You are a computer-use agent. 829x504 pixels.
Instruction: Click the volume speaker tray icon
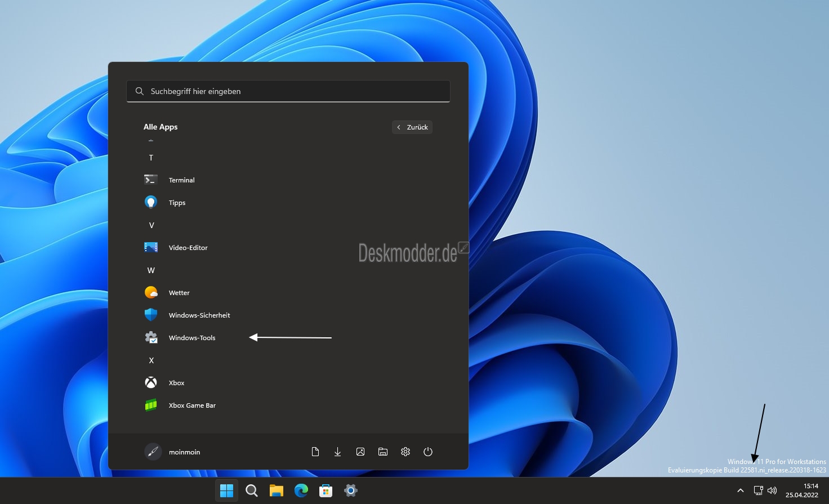pyautogui.click(x=772, y=490)
